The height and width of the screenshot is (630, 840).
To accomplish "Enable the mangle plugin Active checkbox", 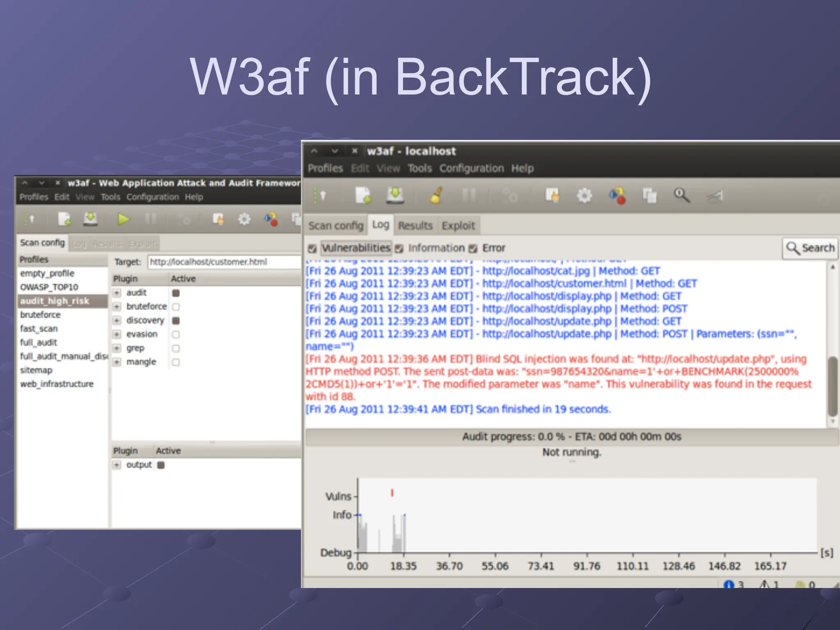I will pyautogui.click(x=176, y=362).
